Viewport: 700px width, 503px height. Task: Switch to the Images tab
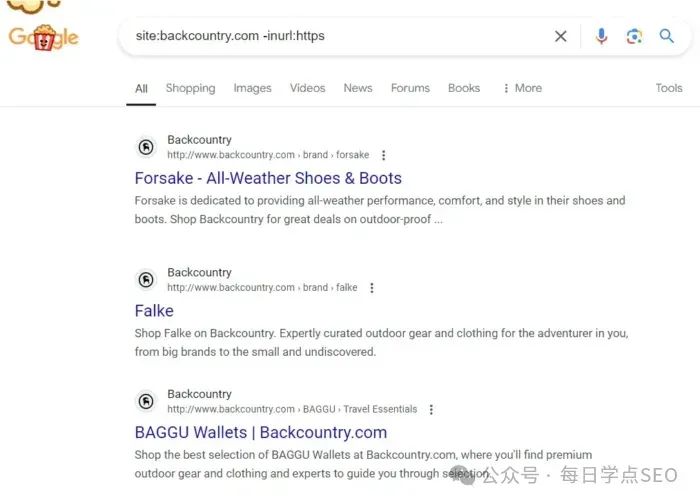click(252, 88)
